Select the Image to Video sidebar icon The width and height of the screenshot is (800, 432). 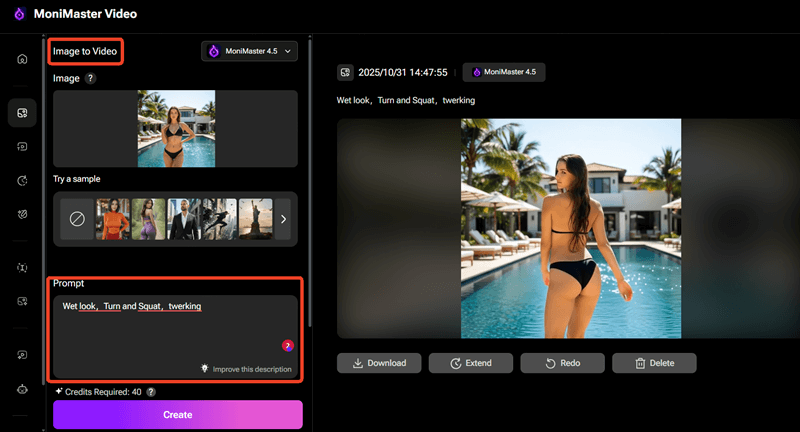[22, 113]
